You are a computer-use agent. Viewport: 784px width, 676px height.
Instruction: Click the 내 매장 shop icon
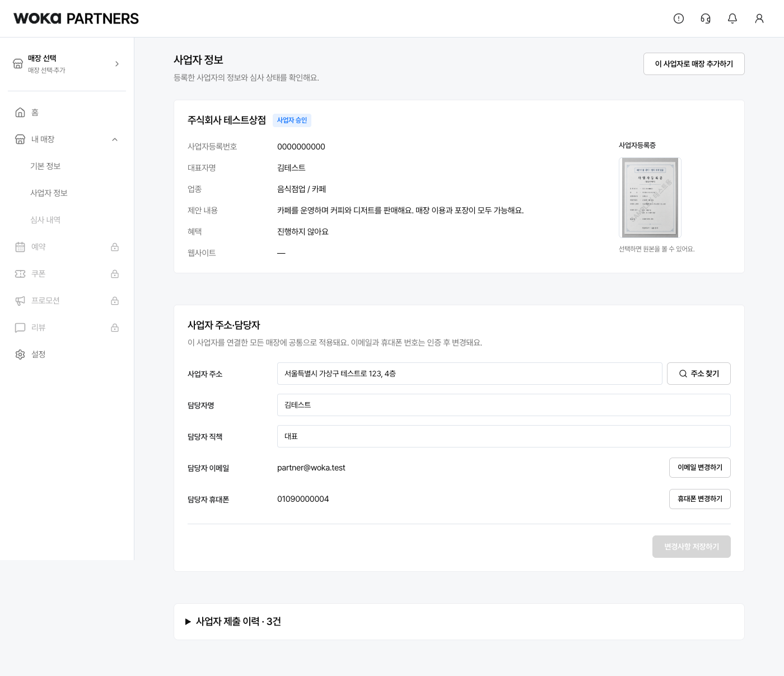tap(20, 139)
